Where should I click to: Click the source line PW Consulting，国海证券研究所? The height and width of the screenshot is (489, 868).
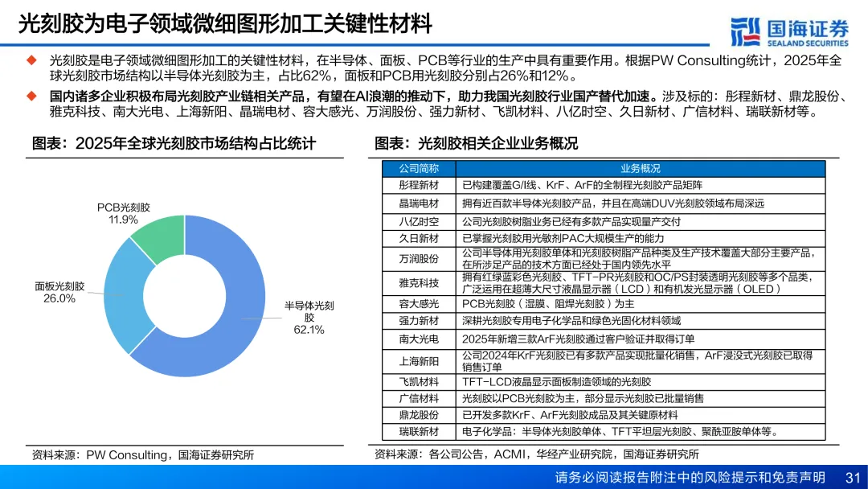170,455
